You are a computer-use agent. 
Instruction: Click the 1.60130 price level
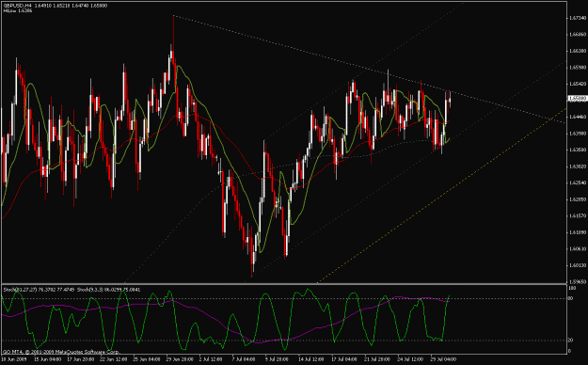click(x=578, y=265)
